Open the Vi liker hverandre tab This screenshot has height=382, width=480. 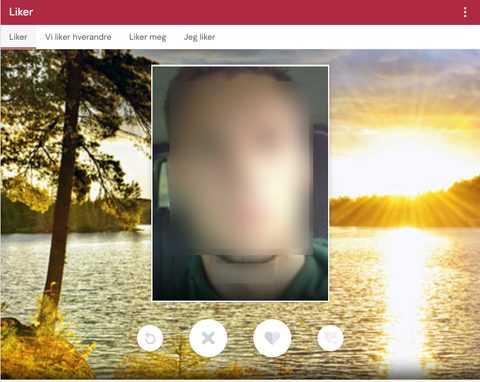coord(78,37)
